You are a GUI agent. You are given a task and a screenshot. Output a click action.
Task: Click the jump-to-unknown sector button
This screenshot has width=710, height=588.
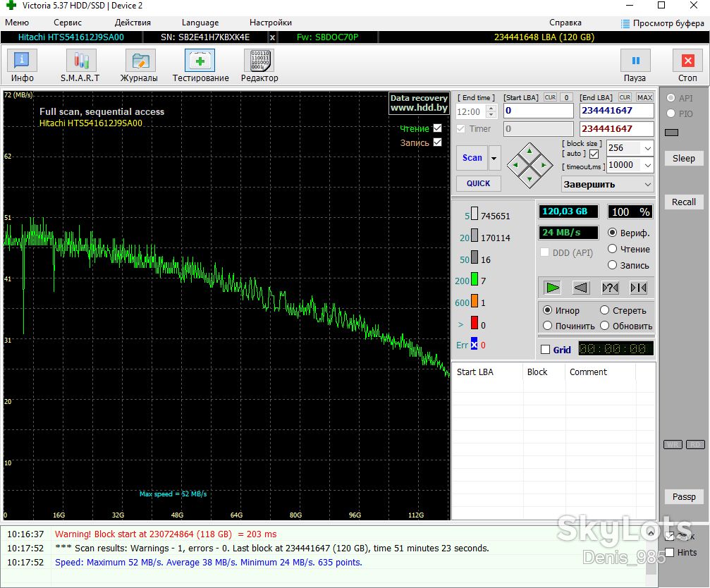(610, 288)
